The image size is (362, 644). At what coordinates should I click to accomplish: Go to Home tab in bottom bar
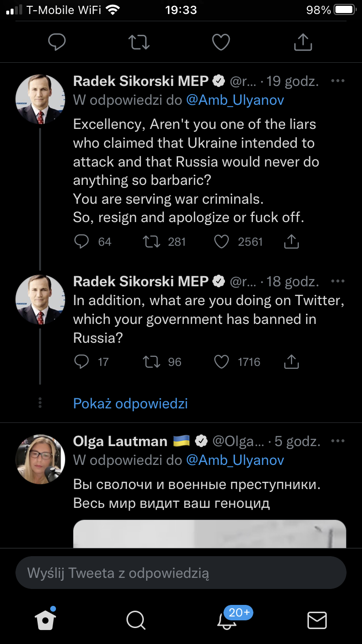(46, 619)
